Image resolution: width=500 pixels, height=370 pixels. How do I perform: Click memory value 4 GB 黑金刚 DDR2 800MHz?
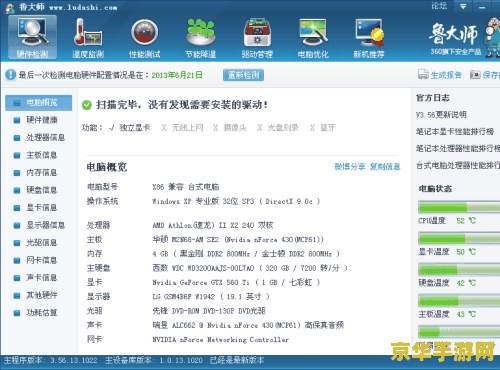coord(246,254)
